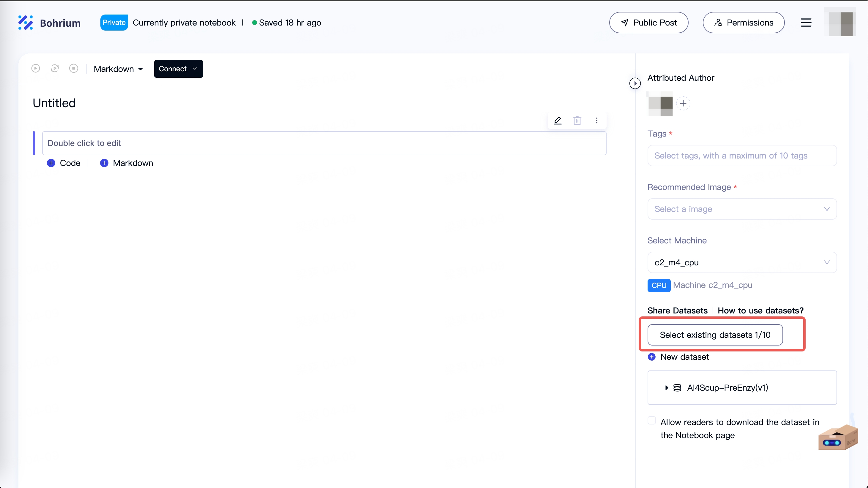This screenshot has width=868, height=488.
Task: Add an attributed author with plus icon
Action: tap(683, 103)
